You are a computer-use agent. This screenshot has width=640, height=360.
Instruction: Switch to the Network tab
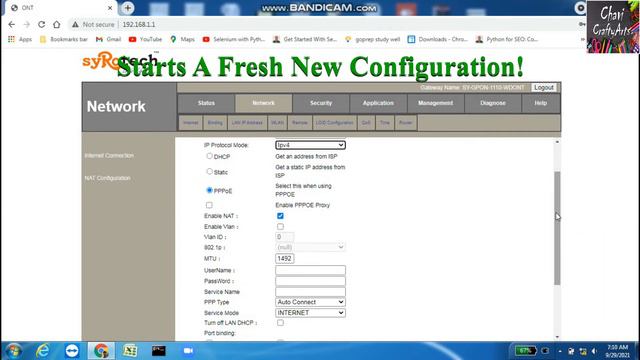tap(263, 103)
